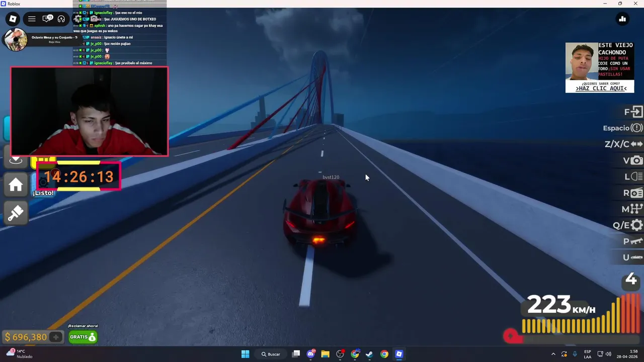The image size is (644, 362).
Task: Click the HAZ CLIC AQUI ad link
Action: click(602, 88)
